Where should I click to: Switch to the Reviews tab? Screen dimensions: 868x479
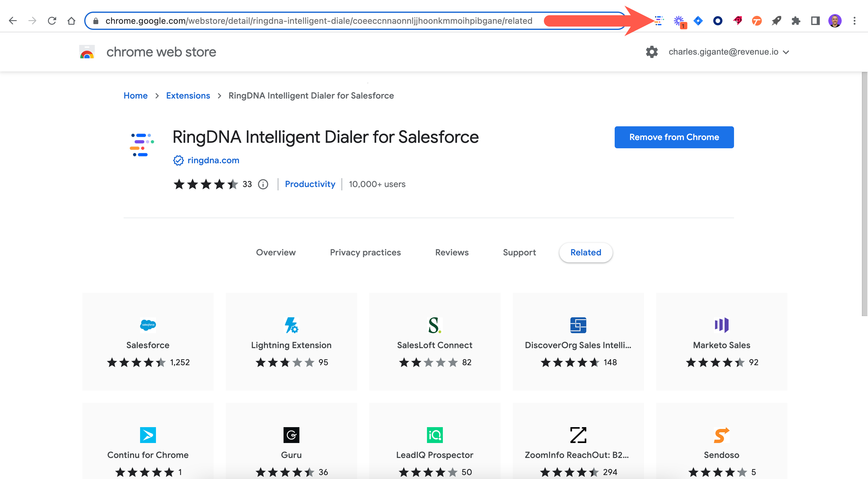click(451, 252)
